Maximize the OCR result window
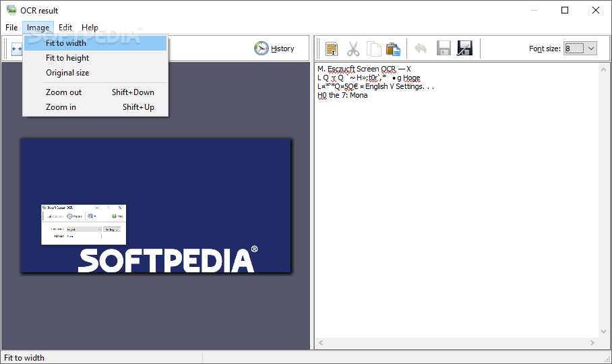Image resolution: width=612 pixels, height=364 pixels. pos(565,10)
